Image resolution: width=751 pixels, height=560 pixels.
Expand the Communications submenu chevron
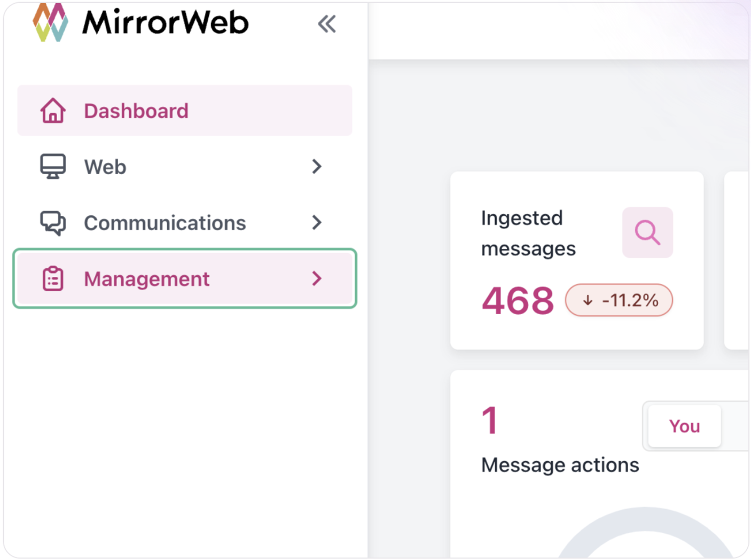point(317,223)
